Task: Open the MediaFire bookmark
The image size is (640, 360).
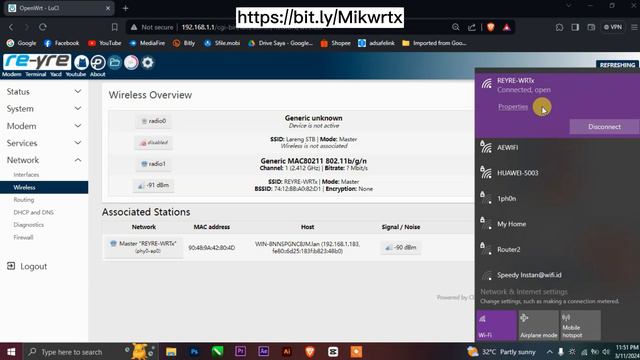Action: click(147, 43)
